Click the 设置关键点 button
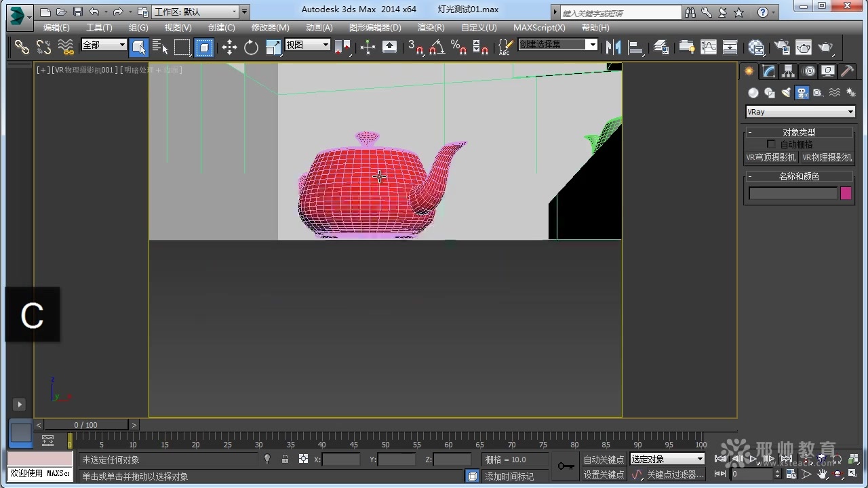This screenshot has width=868, height=488. [x=604, y=474]
